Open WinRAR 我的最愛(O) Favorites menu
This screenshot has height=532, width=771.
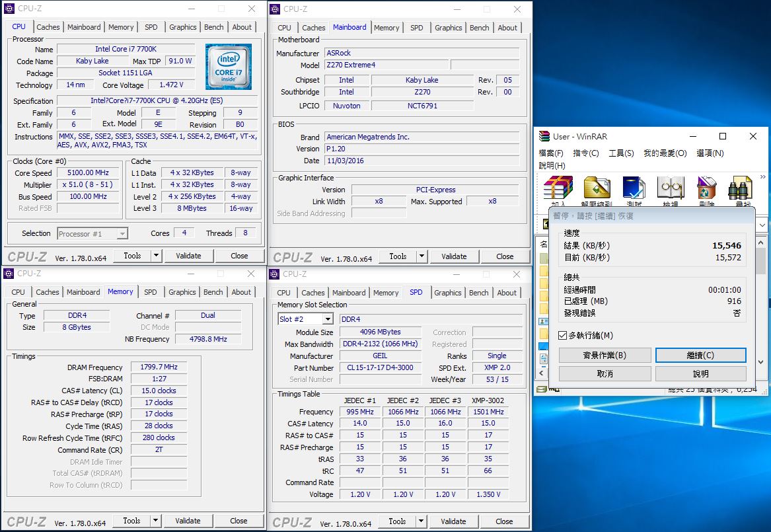click(665, 153)
